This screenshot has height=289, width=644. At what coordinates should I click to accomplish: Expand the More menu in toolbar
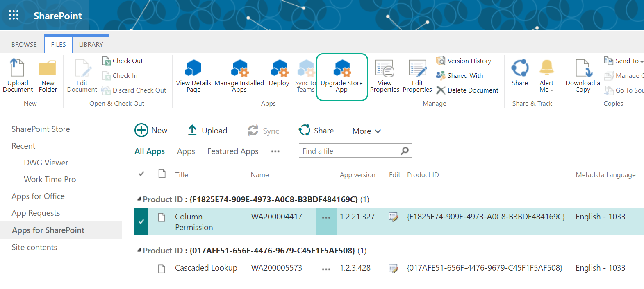[x=366, y=131]
